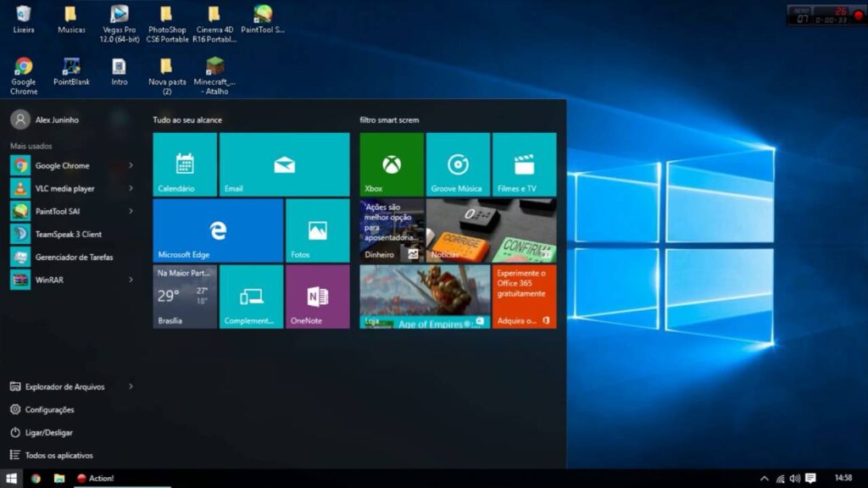This screenshot has height=488, width=868.
Task: Open the Brasília weather tile
Action: click(185, 297)
